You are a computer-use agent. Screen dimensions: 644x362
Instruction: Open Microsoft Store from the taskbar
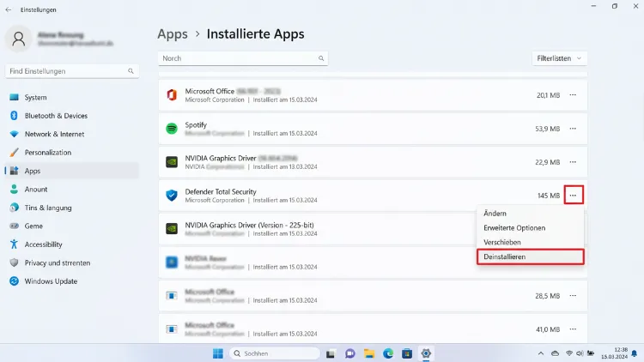click(x=407, y=353)
